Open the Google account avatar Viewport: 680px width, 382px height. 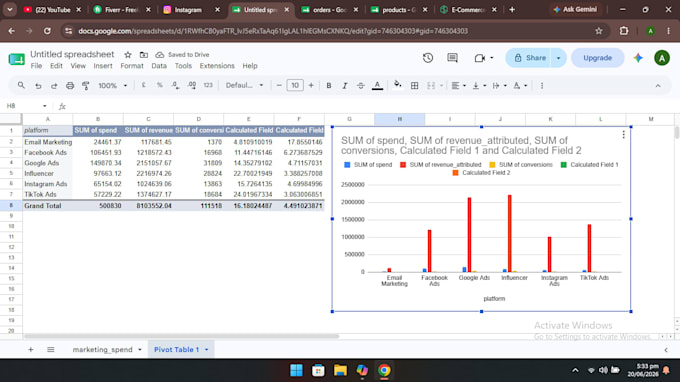click(x=662, y=58)
